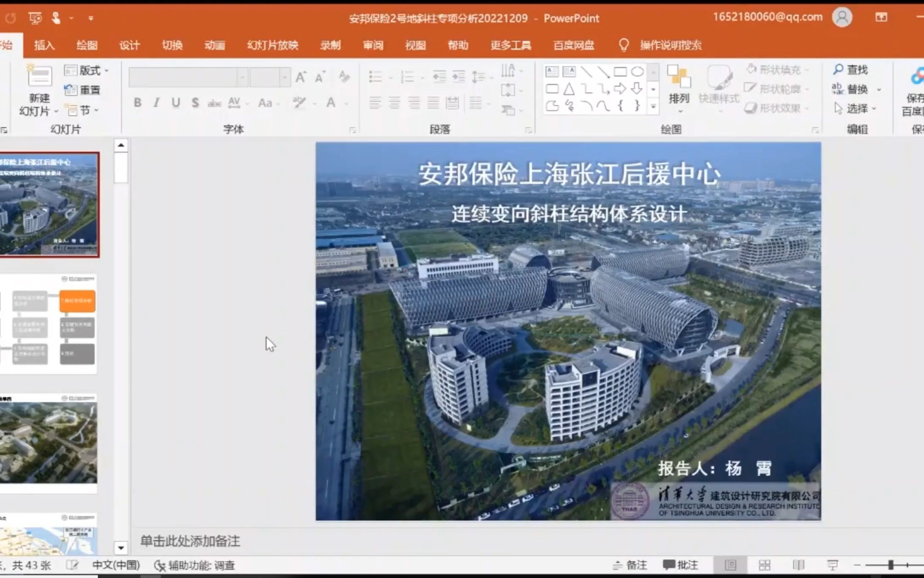The width and height of the screenshot is (924, 578).
Task: Toggle Strikethrough formatting
Action: (x=214, y=103)
